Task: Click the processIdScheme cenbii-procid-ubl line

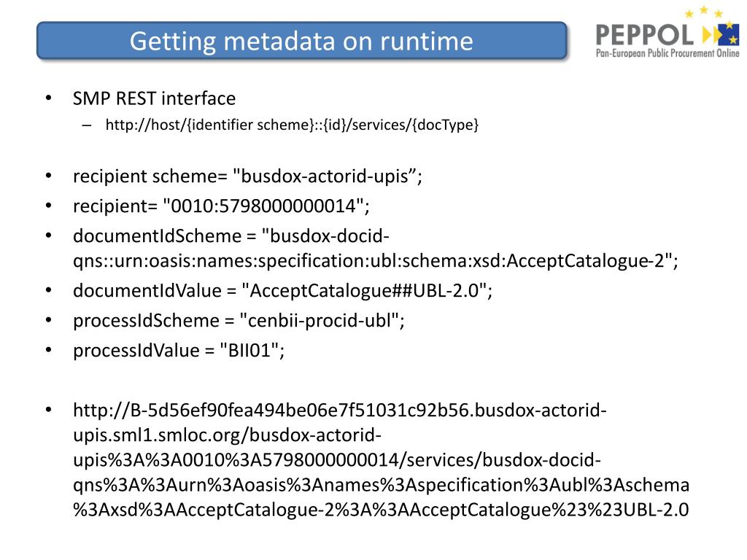Action: [239, 321]
